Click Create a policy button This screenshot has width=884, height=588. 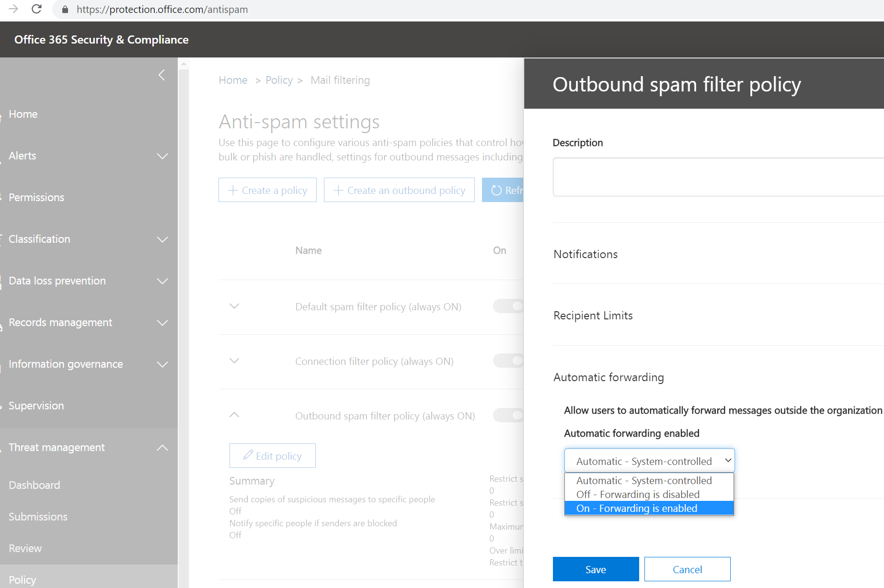(267, 190)
